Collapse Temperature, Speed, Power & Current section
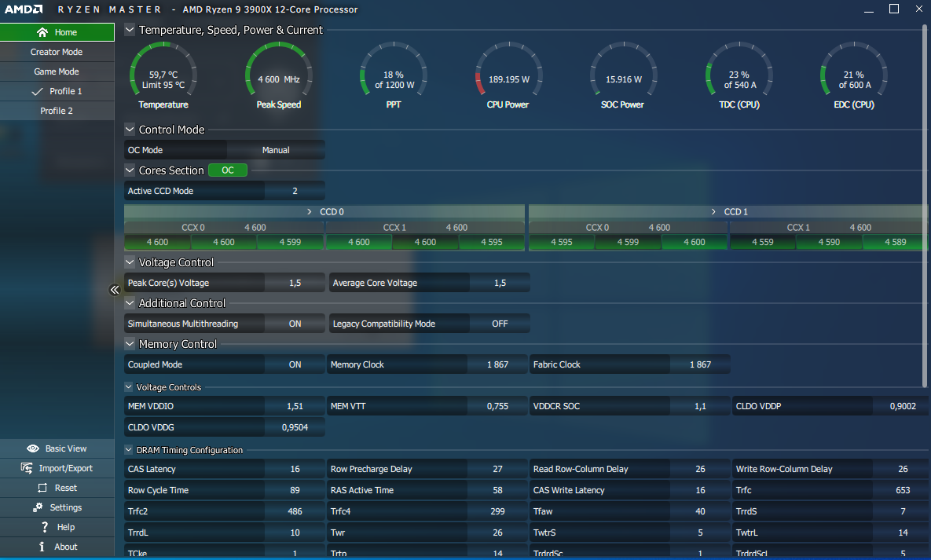Screen dimensions: 931x560 tap(130, 29)
